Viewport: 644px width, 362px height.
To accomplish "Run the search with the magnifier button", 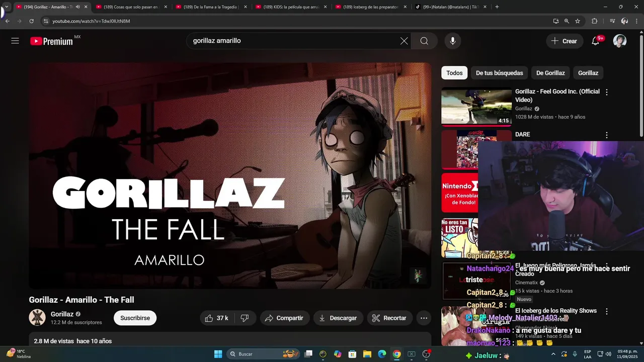I will point(424,41).
